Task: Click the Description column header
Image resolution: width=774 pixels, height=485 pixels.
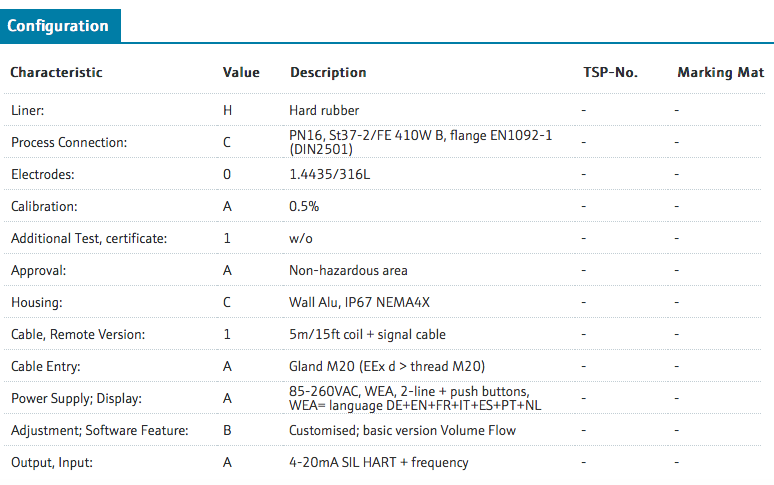Action: tap(328, 73)
